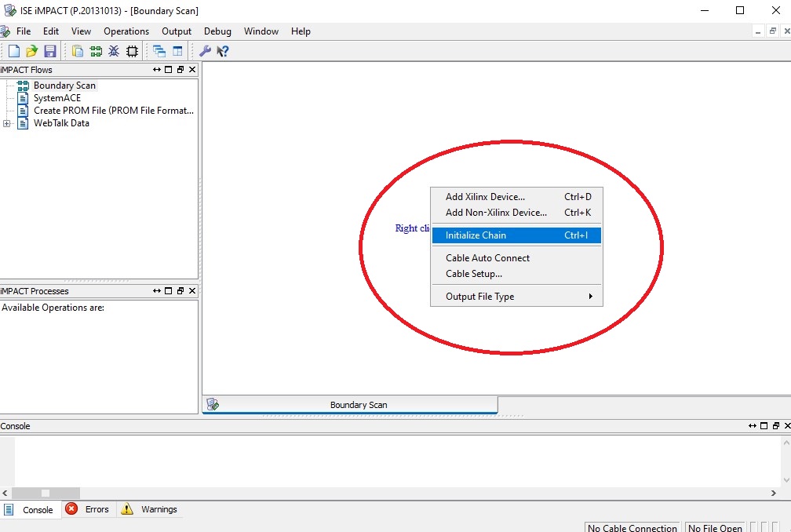Click the yellow Warnings tab icon
The width and height of the screenshot is (791, 532).
tap(126, 508)
